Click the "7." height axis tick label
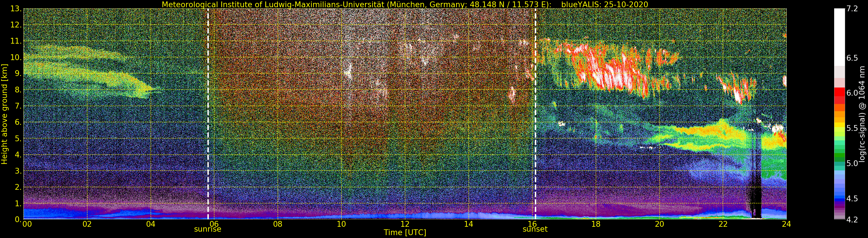868x238 pixels. pos(18,106)
